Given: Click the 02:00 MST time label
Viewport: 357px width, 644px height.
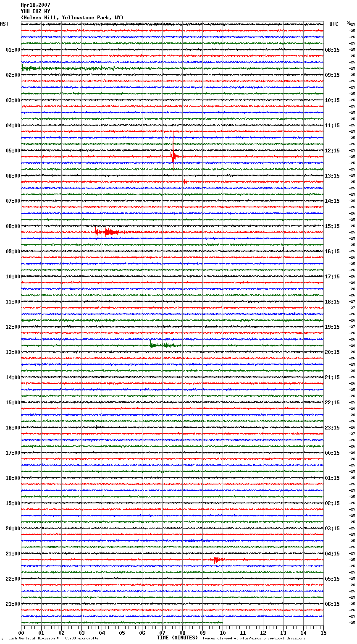Looking at the screenshot, I should coord(13,75).
